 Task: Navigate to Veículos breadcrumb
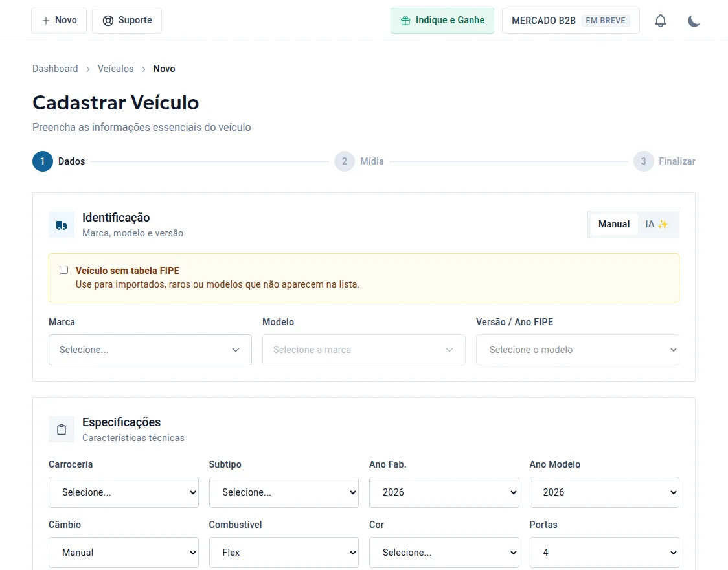tap(115, 69)
